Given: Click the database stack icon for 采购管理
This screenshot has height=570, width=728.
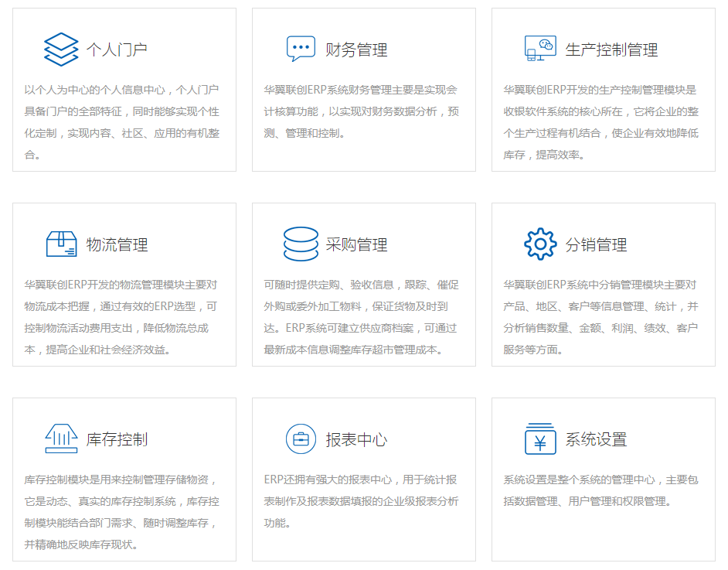Looking at the screenshot, I should tap(301, 244).
